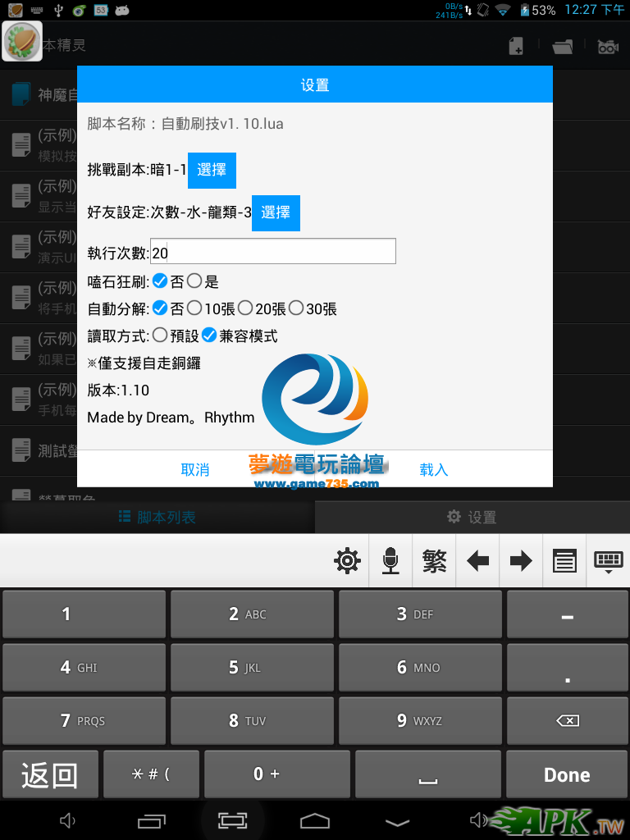
Task: Tap screenshot capture icon in navigation bar
Action: coord(232,820)
